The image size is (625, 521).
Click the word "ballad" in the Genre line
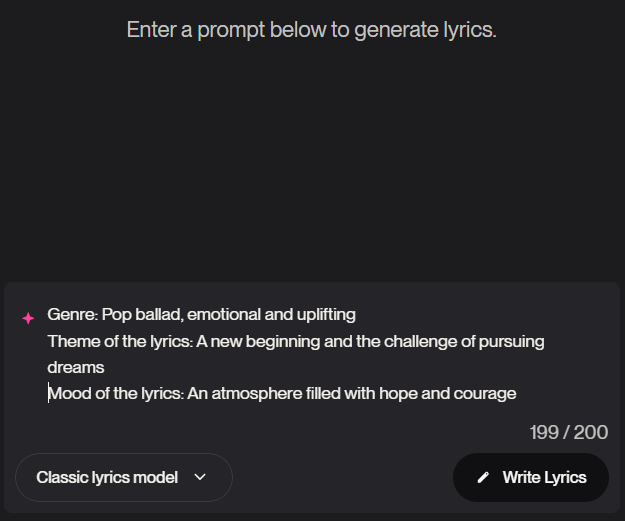tap(158, 315)
